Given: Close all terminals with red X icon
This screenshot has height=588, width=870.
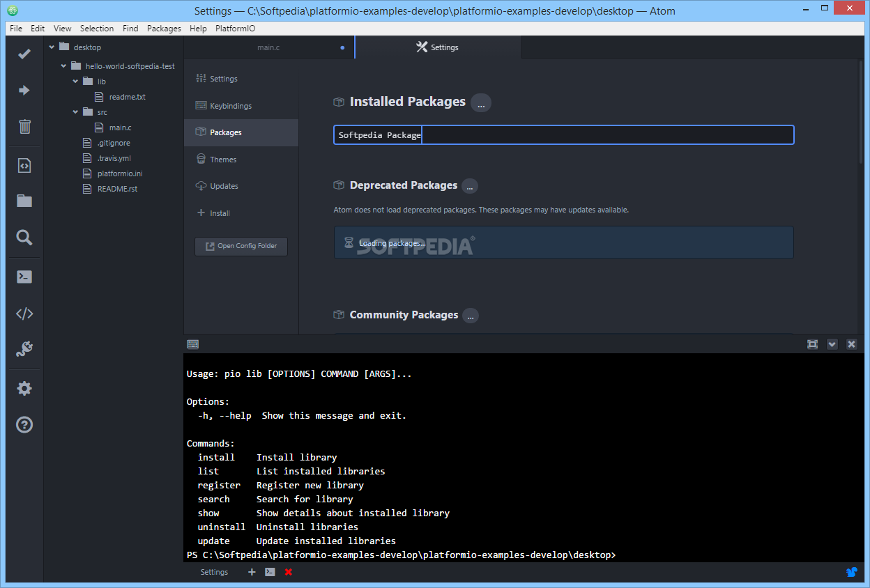Looking at the screenshot, I should [289, 572].
